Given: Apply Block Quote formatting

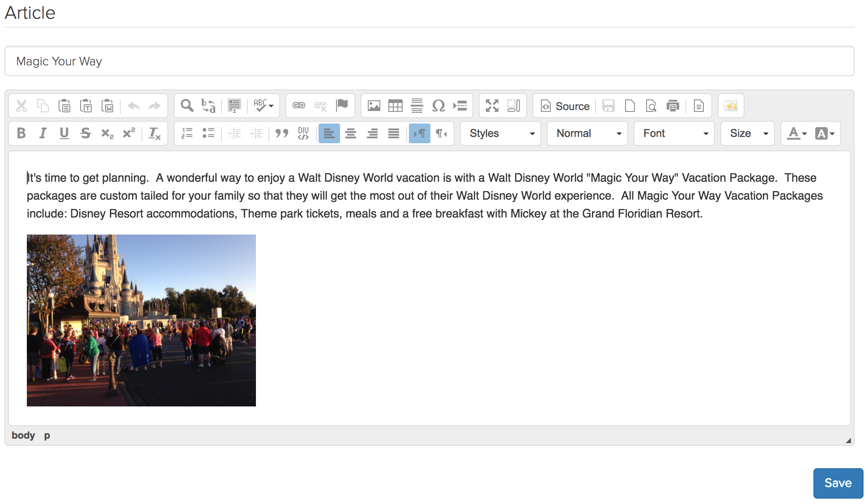Looking at the screenshot, I should [282, 133].
